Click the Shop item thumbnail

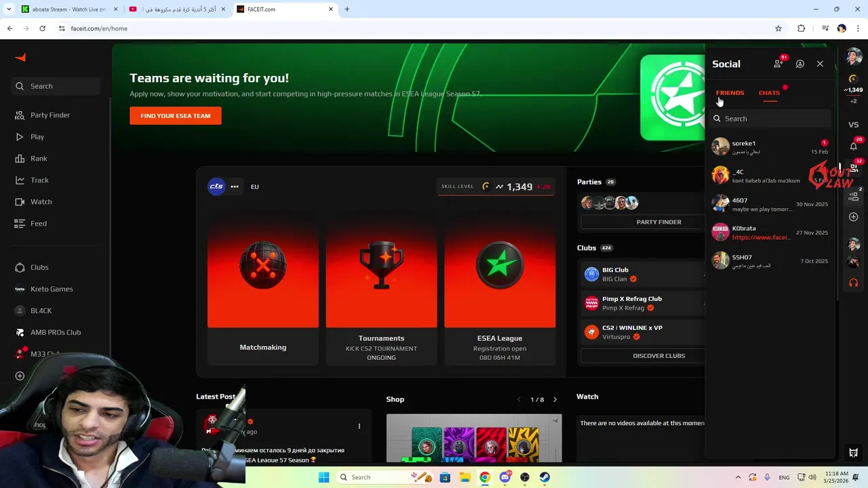coord(474,439)
